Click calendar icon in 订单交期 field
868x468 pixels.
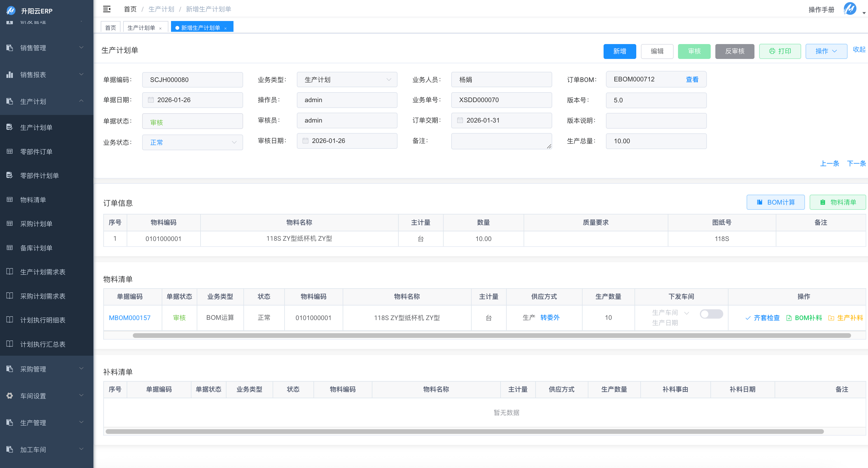[x=460, y=121]
